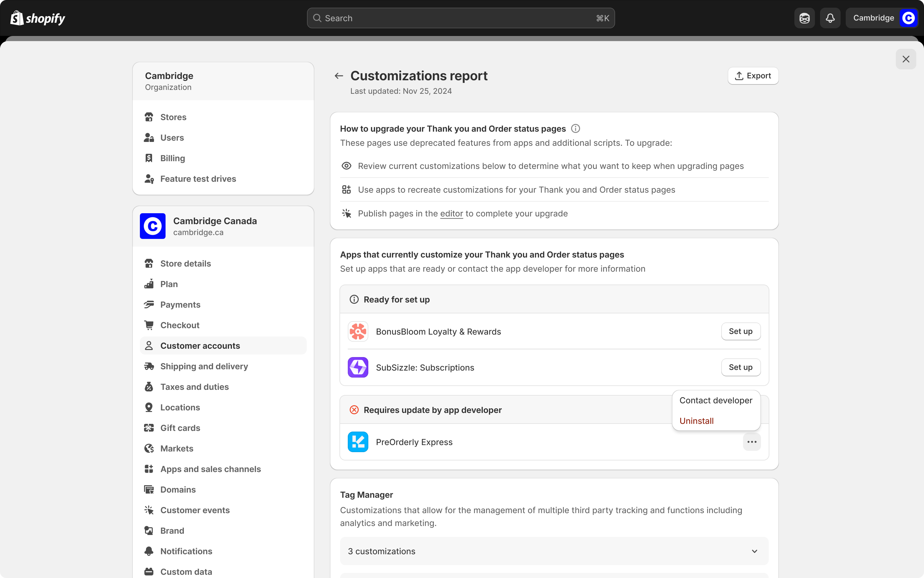Open the Stores section label
Screen dimensions: 924x578
click(x=173, y=117)
